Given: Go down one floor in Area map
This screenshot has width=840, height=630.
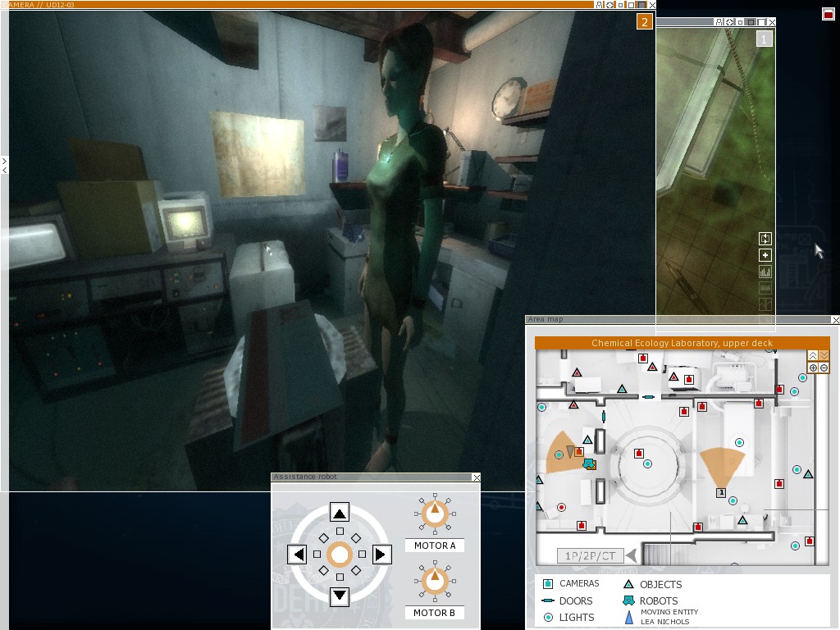Looking at the screenshot, I should [x=824, y=356].
